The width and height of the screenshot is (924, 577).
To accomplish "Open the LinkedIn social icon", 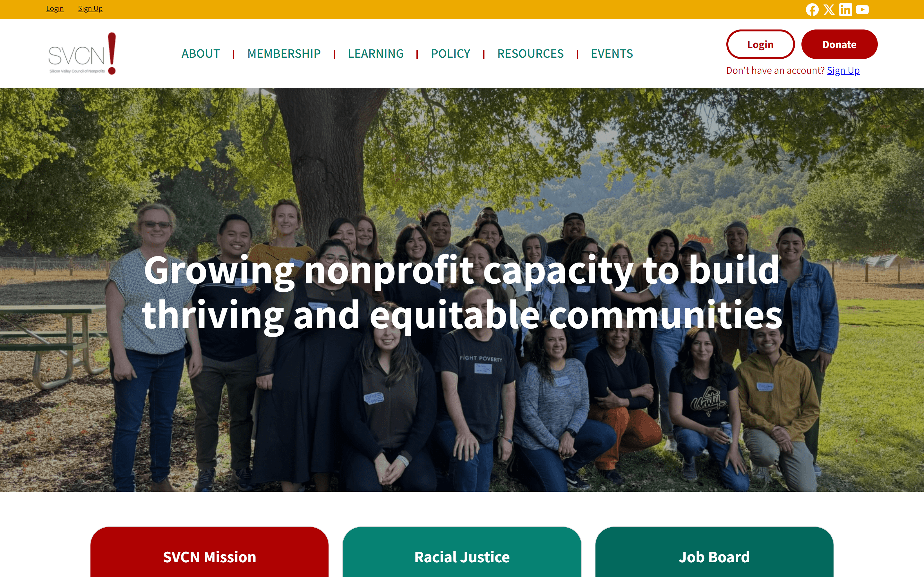I will (845, 10).
